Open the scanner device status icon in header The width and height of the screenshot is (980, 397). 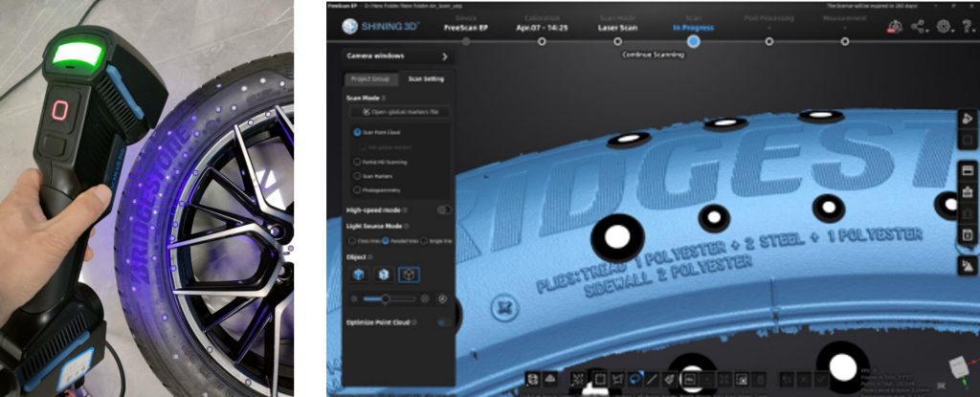(x=896, y=27)
